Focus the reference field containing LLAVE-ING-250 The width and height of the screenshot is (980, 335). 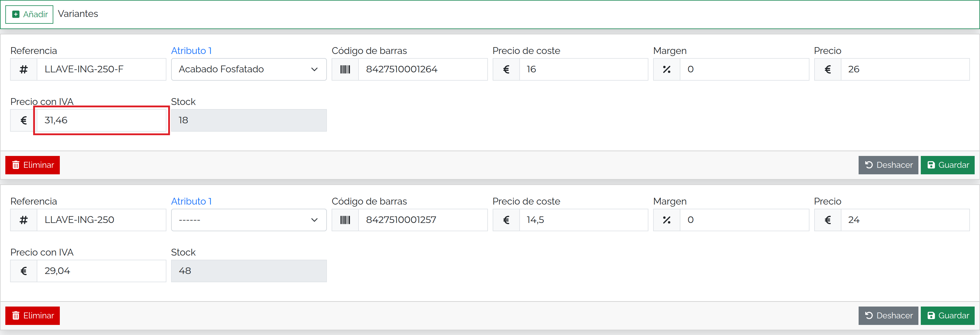pos(102,220)
